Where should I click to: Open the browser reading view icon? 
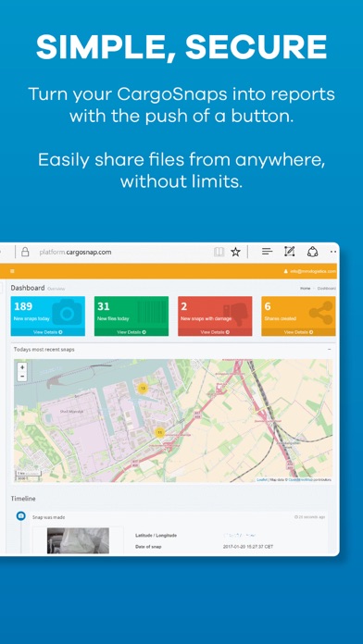coord(219,252)
